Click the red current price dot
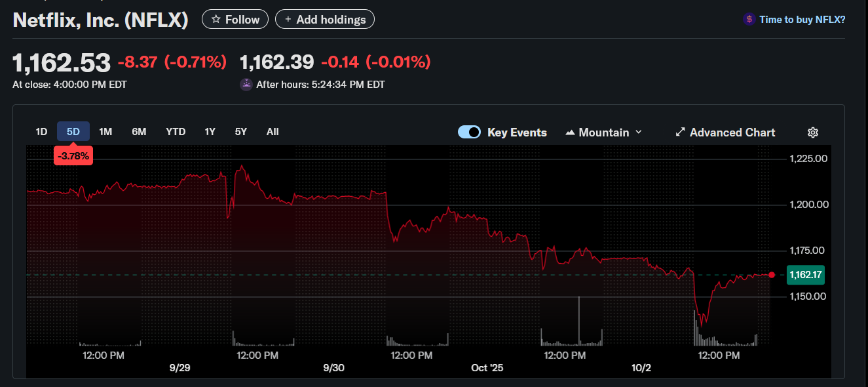The image size is (868, 387). [772, 275]
